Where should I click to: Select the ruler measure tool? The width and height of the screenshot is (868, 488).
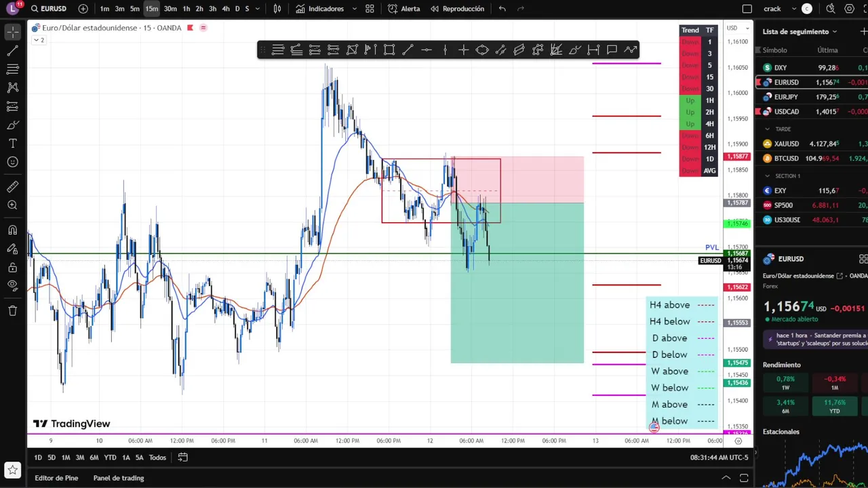[12, 186]
